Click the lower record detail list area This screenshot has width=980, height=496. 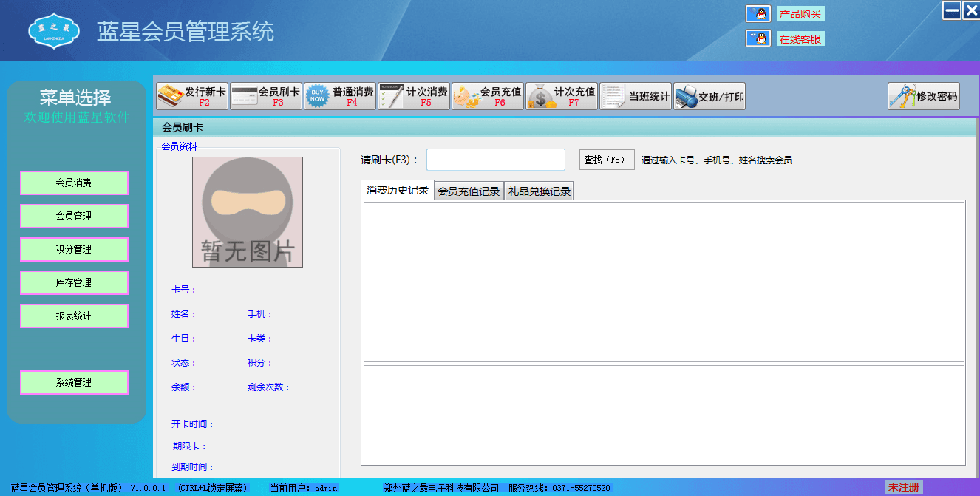[664, 415]
